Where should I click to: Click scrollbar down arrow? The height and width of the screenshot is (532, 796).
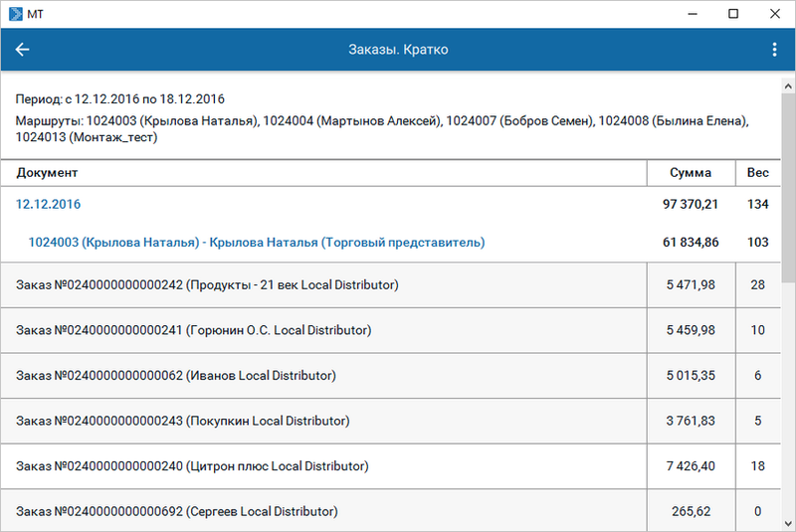[x=788, y=523]
